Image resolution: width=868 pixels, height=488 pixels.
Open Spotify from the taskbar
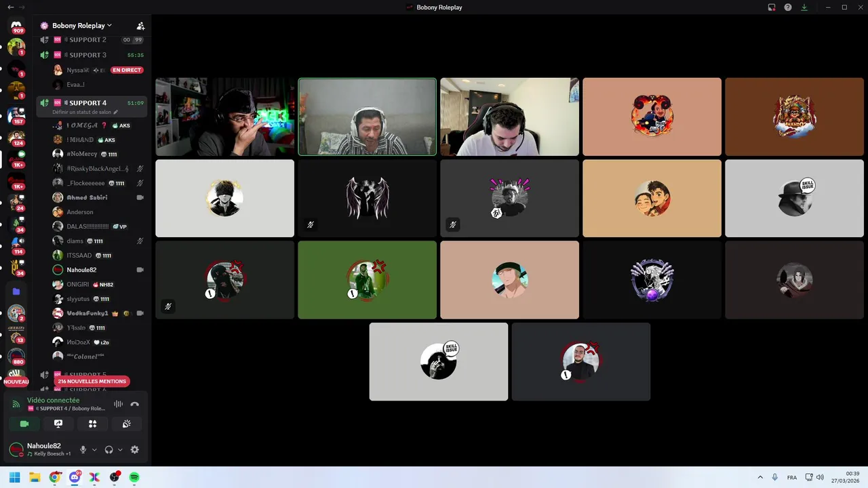coord(134,477)
